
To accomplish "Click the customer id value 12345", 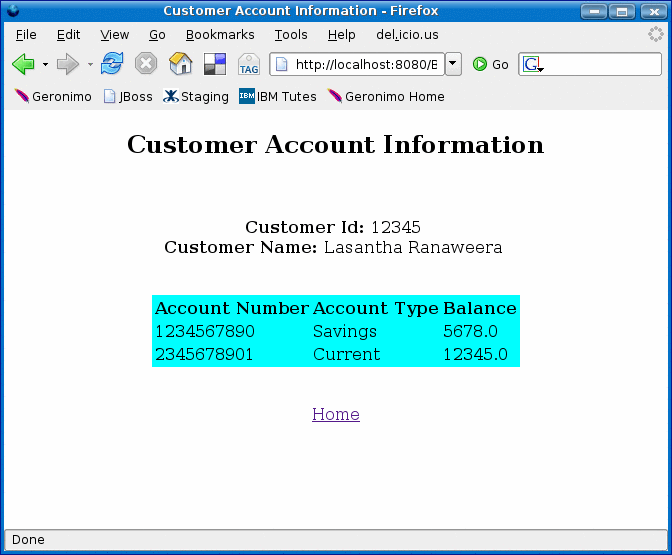I will coord(396,227).
